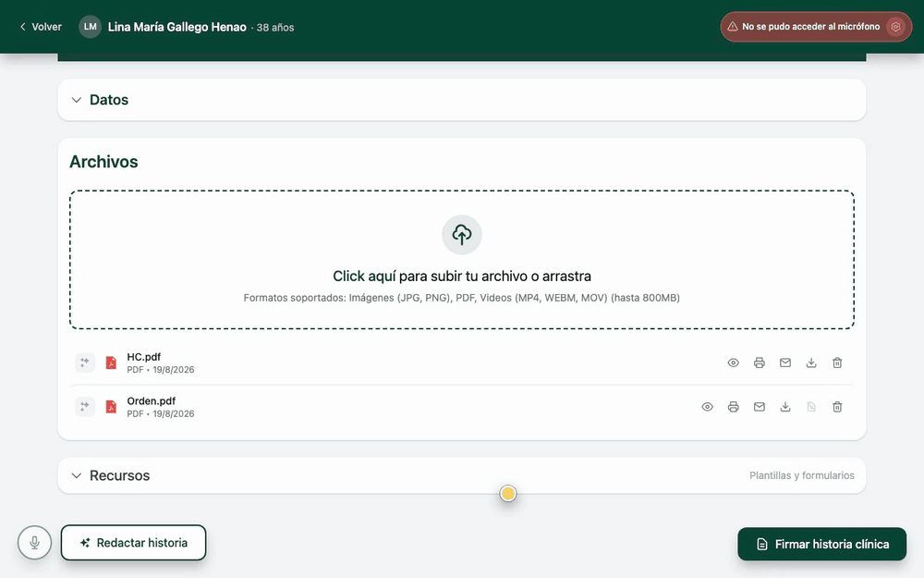Click the sparkle AI icon beside Orden.pdf

point(85,406)
